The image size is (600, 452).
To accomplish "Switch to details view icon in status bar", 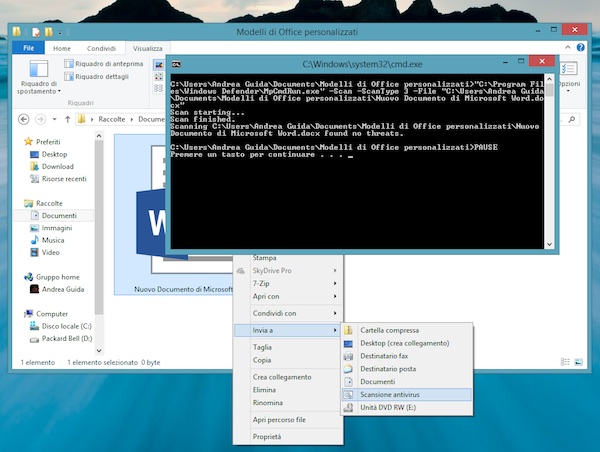I will click(565, 362).
